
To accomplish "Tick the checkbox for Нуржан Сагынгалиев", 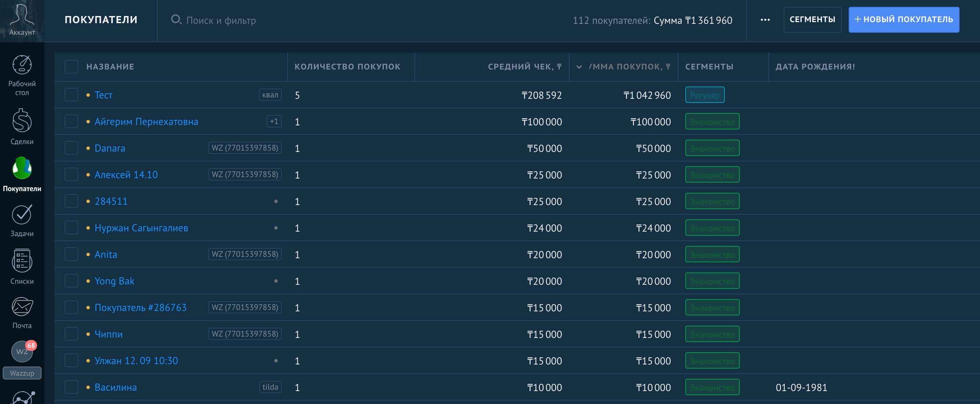I will tap(71, 228).
